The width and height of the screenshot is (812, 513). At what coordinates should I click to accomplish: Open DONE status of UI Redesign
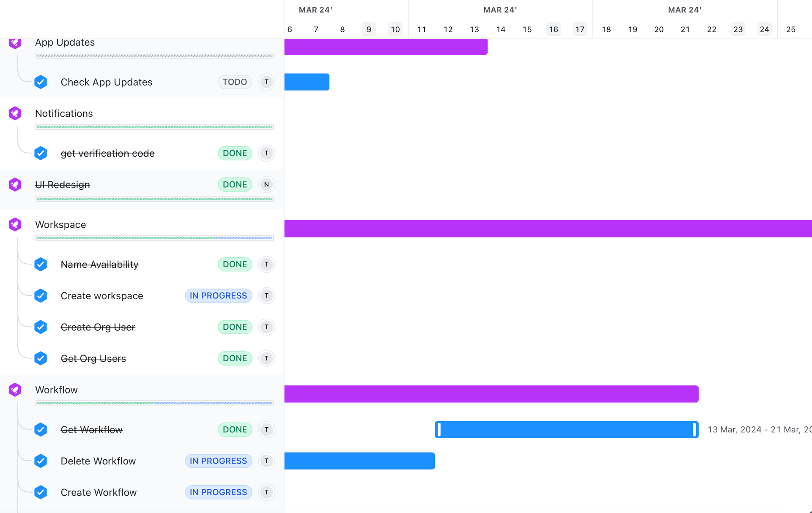tap(235, 185)
